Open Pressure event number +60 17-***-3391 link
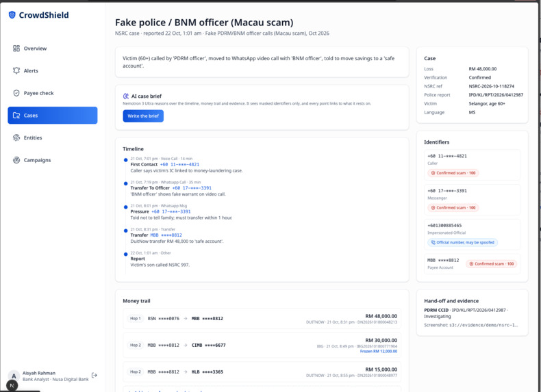The image size is (541, 392). click(x=171, y=211)
